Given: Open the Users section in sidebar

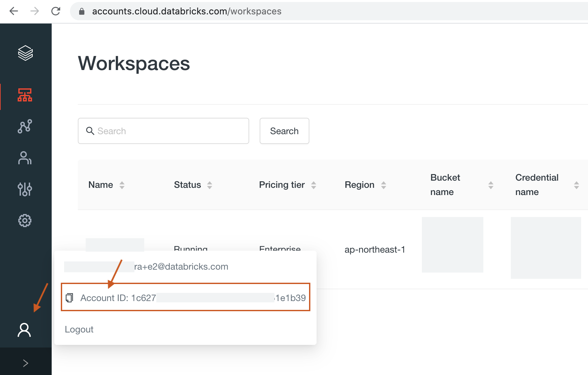Looking at the screenshot, I should 25,158.
